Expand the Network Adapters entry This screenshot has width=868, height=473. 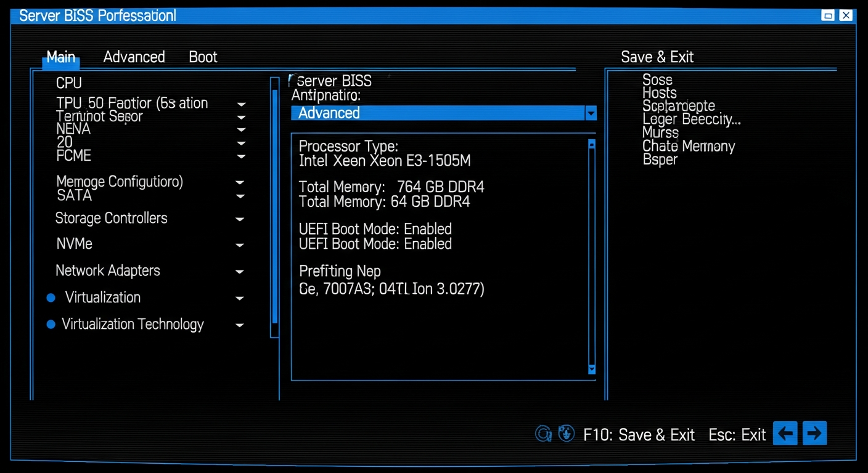(x=239, y=271)
